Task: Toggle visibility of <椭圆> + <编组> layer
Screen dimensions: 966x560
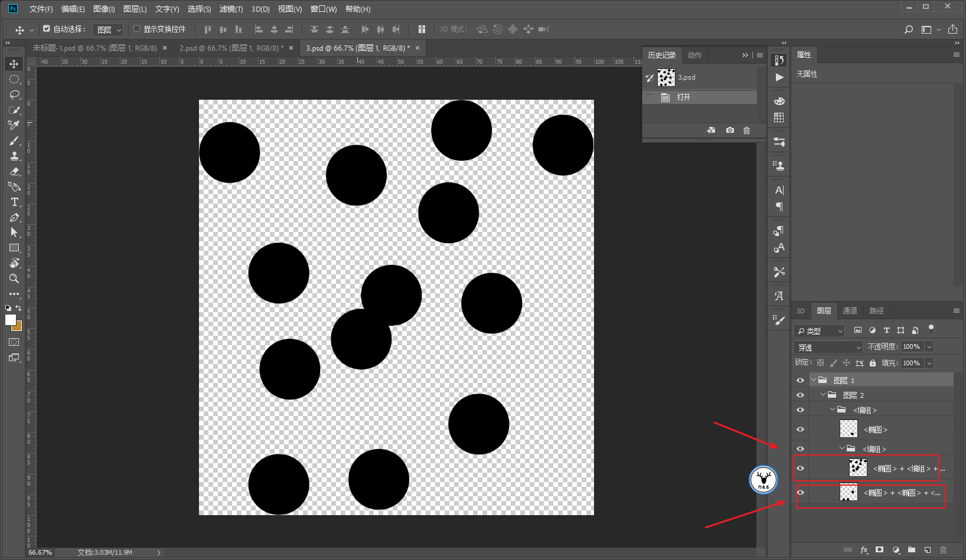Action: click(800, 468)
